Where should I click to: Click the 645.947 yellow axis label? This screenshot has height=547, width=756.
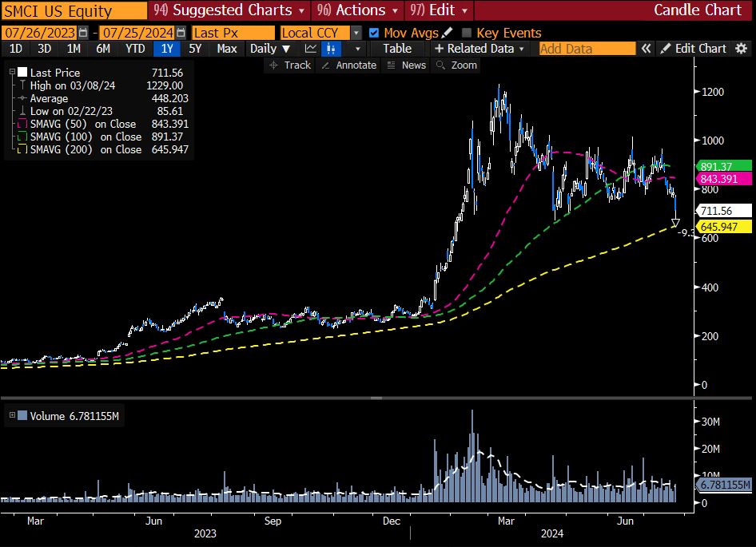pyautogui.click(x=724, y=227)
